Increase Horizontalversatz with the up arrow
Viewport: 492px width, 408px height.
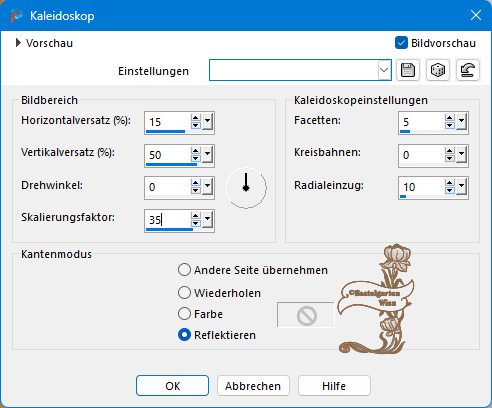pyautogui.click(x=196, y=118)
